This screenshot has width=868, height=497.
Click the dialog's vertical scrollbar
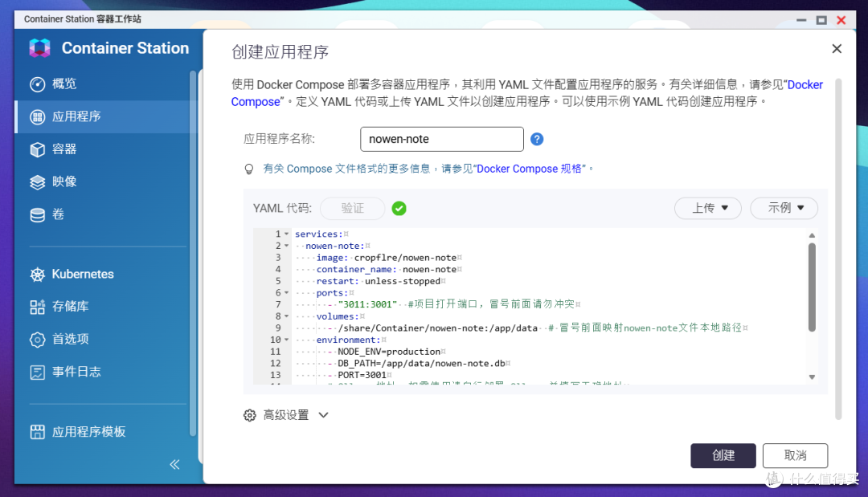pos(838,249)
